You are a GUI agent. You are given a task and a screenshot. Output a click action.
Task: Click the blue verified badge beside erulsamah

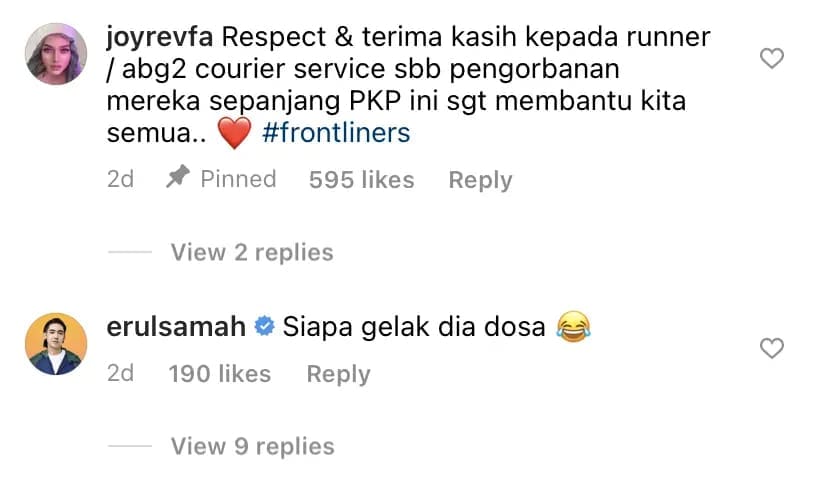(x=264, y=326)
